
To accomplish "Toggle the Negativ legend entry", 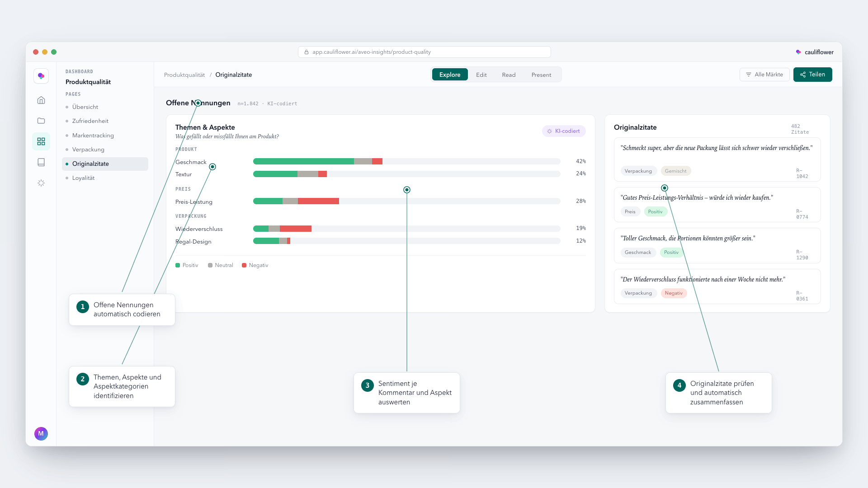I will tap(255, 265).
